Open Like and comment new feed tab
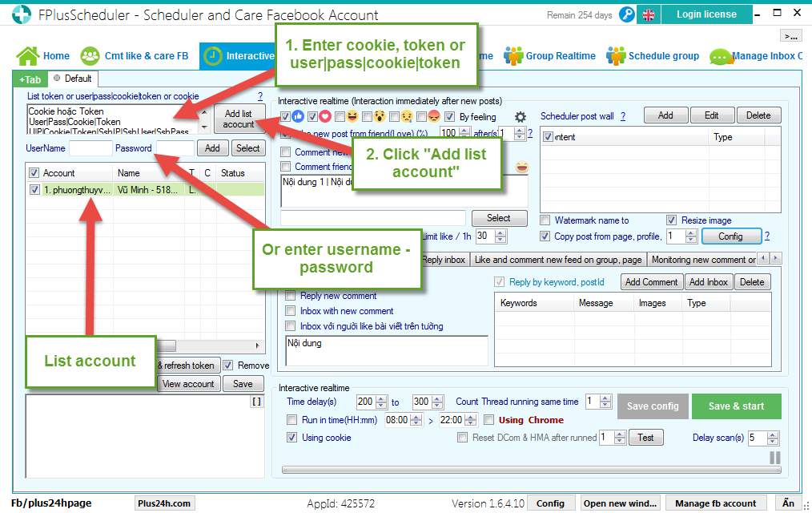This screenshot has height=513, width=812. coord(558,260)
